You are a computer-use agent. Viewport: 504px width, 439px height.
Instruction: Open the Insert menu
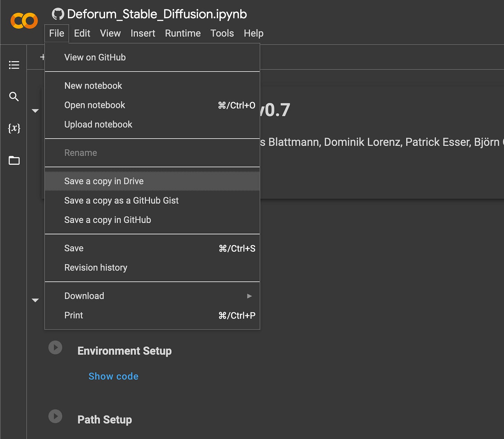coord(143,33)
